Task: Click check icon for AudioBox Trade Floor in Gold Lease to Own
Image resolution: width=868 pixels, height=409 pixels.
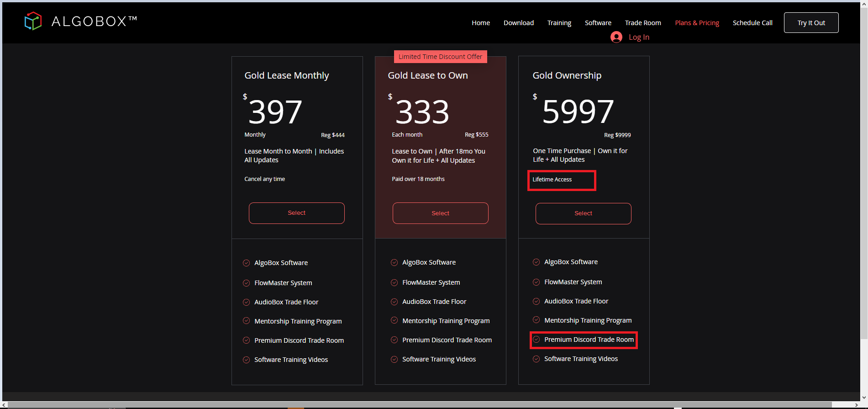Action: pos(395,302)
